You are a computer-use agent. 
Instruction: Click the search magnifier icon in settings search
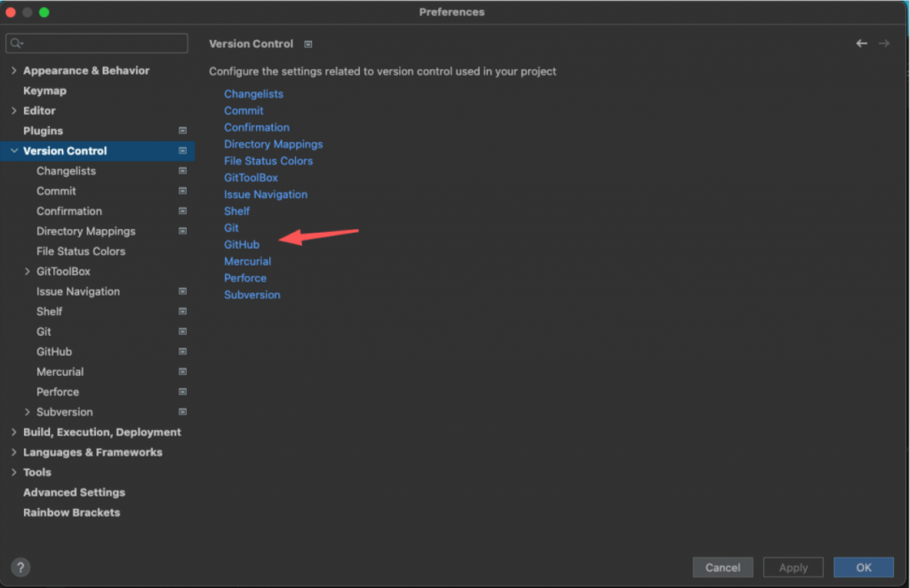(16, 43)
